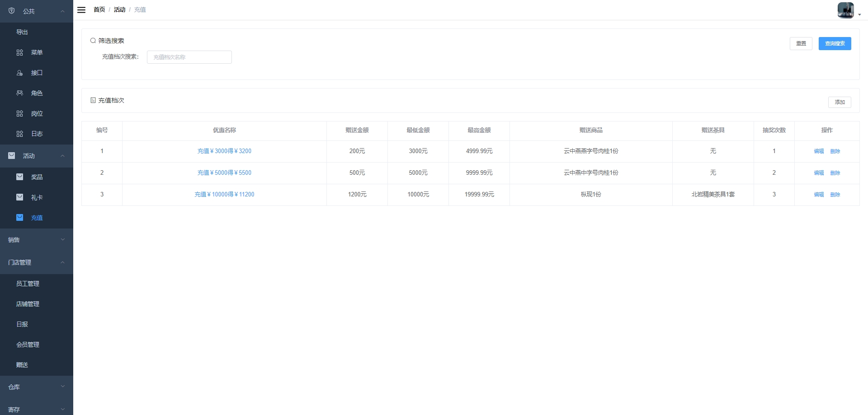
Task: Open 店铺管理 in the sidebar
Action: click(37, 304)
